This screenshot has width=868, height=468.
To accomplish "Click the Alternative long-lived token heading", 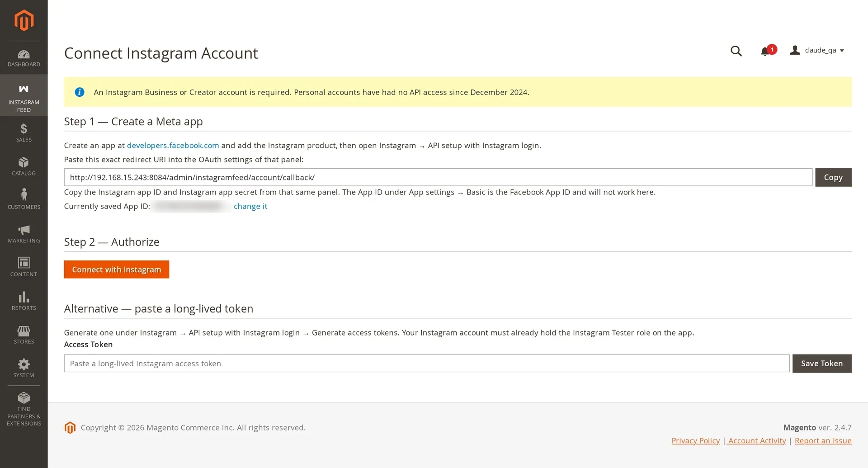I will pos(159,309).
